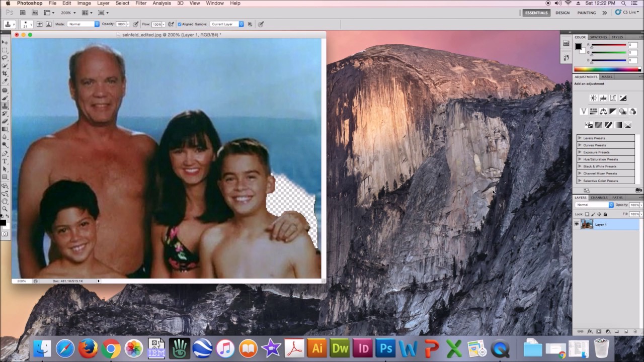644x362 pixels.
Task: Add a Brightness/Contrast adjustment
Action: [593, 98]
